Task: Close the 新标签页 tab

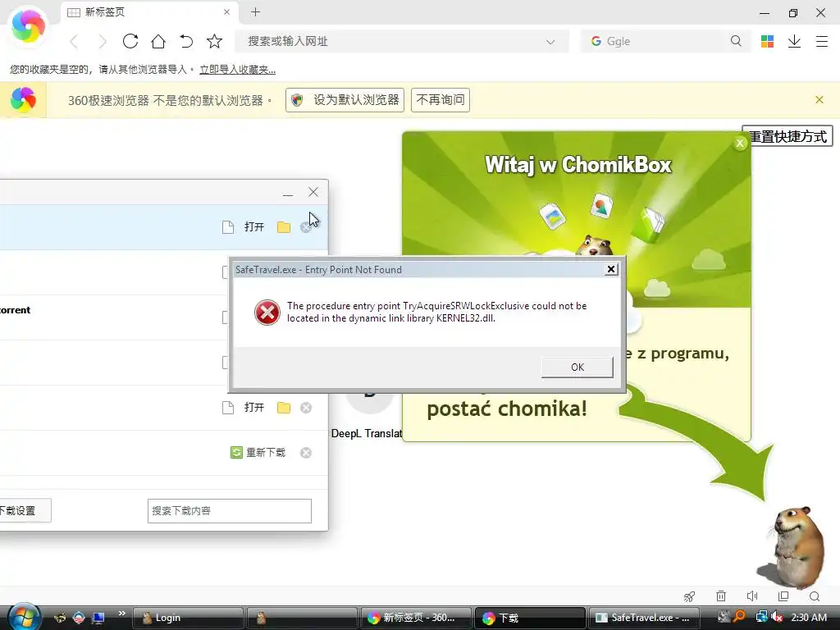Action: coord(226,11)
